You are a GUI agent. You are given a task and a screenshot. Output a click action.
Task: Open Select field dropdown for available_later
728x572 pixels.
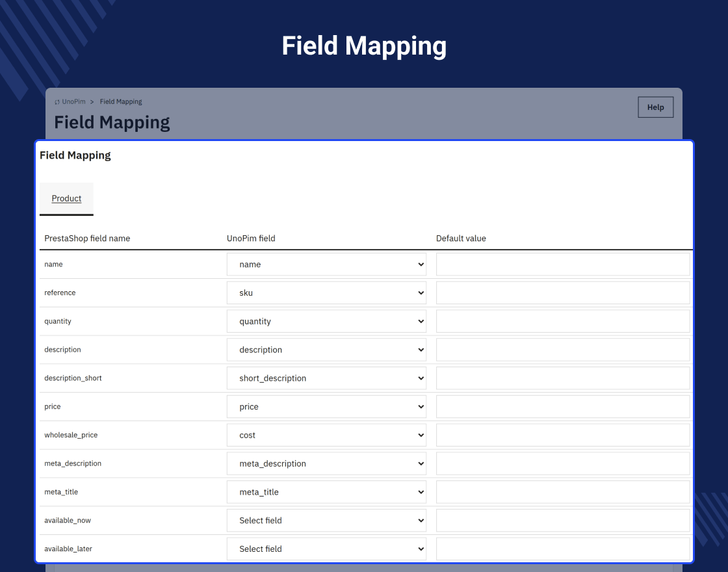[x=326, y=549]
